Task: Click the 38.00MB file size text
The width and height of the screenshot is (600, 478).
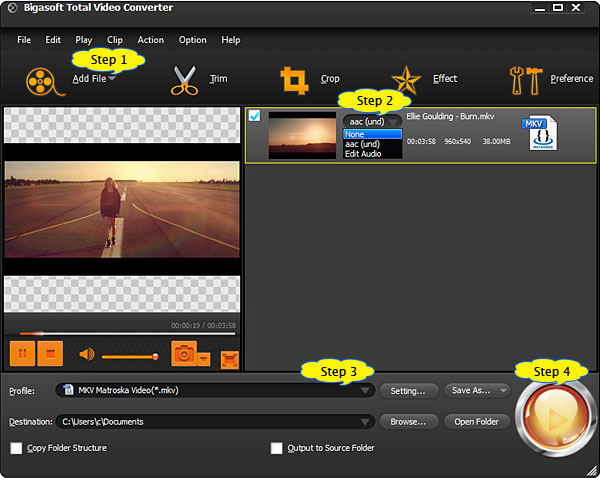Action: point(496,141)
